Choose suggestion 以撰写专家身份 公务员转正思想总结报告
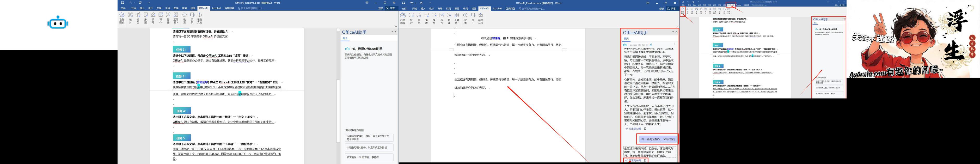The width and height of the screenshot is (980, 164). (x=369, y=137)
